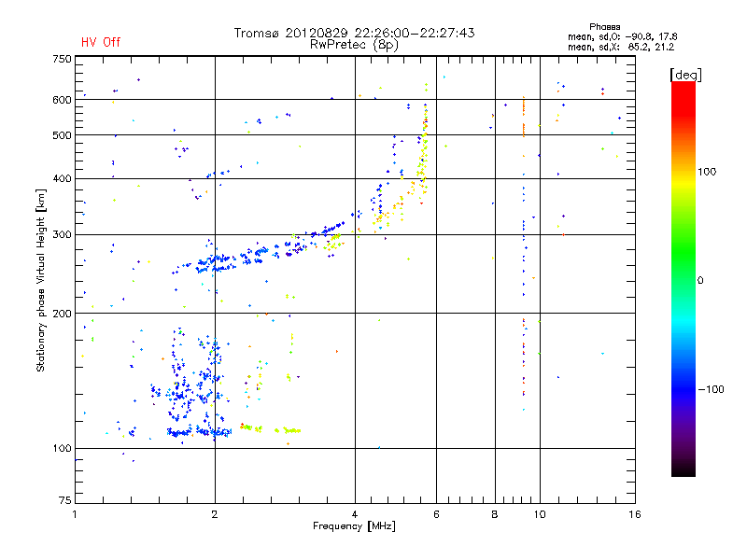Click the y-axis tick label '400'

[62, 179]
